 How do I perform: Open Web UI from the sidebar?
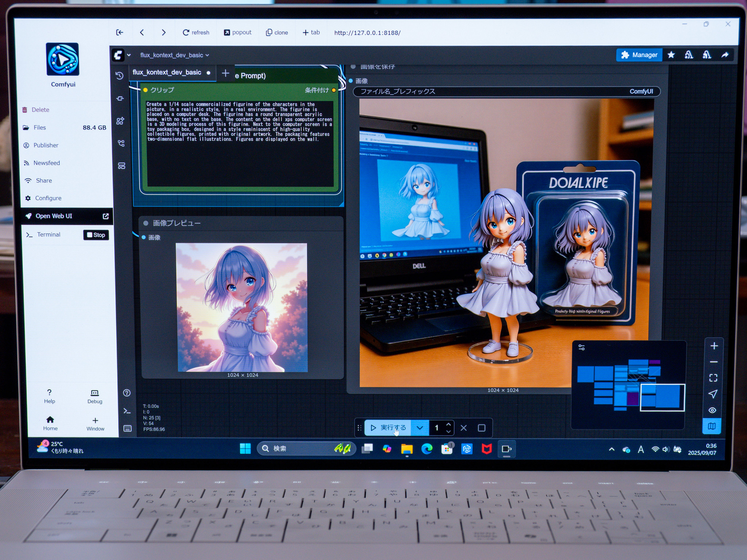[54, 216]
